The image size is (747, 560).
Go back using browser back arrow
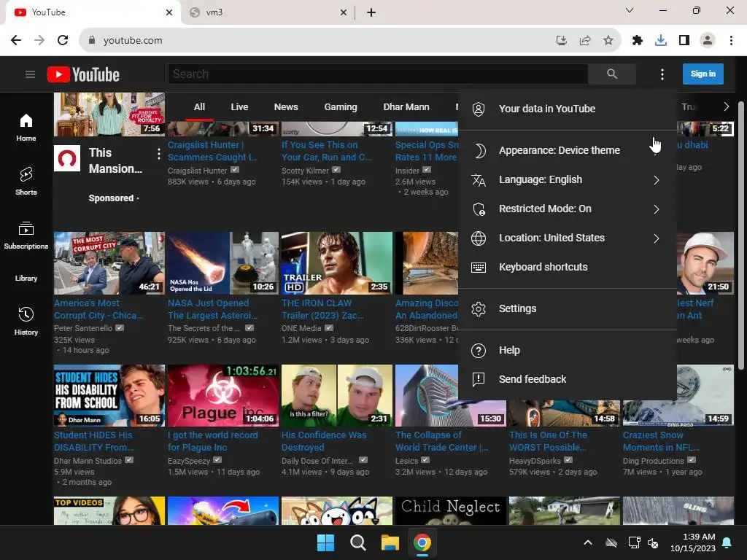point(16,41)
